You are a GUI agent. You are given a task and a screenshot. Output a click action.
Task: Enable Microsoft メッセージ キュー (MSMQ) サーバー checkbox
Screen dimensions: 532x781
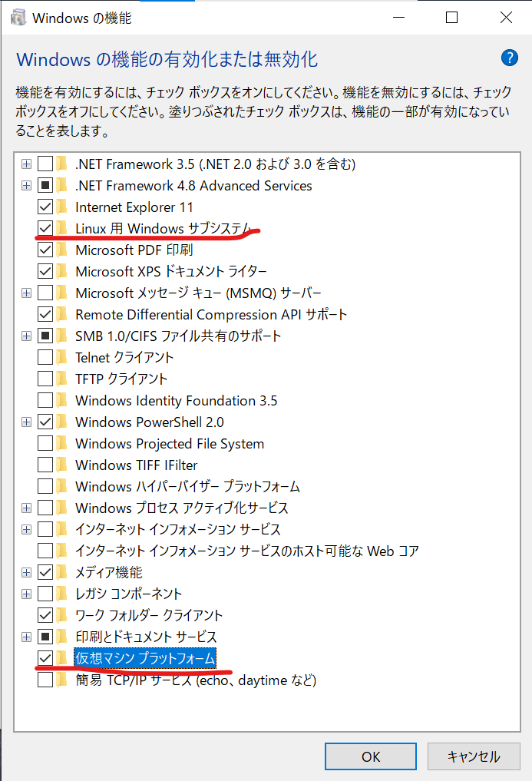pos(45,293)
